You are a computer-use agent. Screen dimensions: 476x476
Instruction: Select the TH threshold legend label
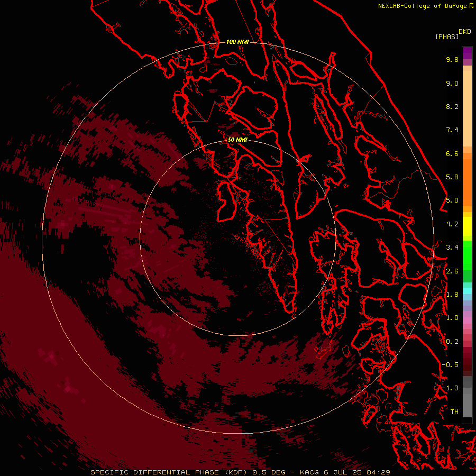click(454, 412)
